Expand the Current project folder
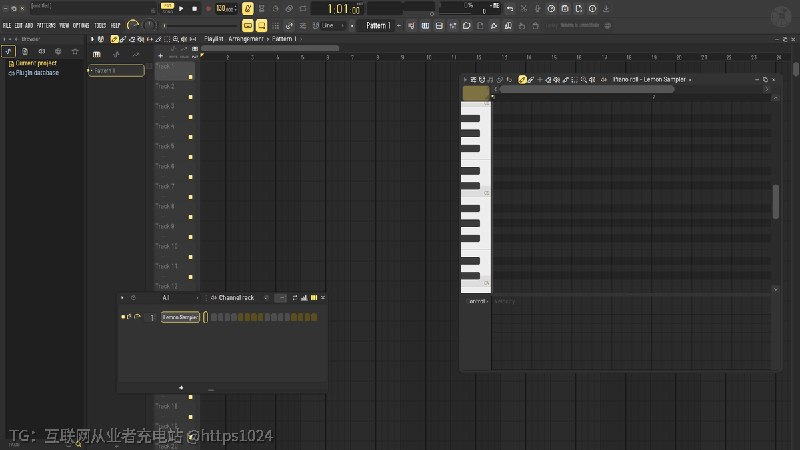This screenshot has height=450, width=800. (x=33, y=63)
